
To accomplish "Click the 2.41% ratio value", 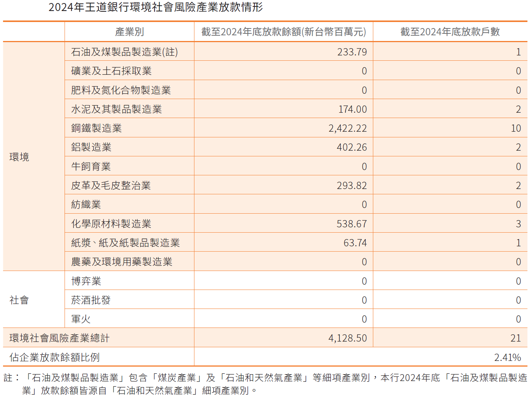I will [x=507, y=357].
